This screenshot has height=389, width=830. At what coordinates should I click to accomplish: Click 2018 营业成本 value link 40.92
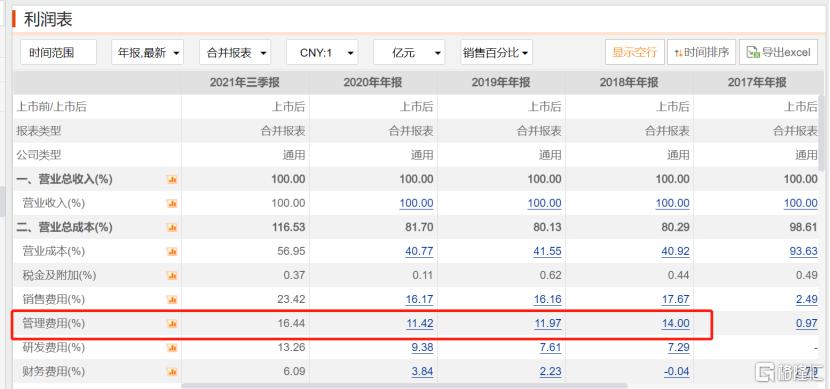[x=675, y=251]
